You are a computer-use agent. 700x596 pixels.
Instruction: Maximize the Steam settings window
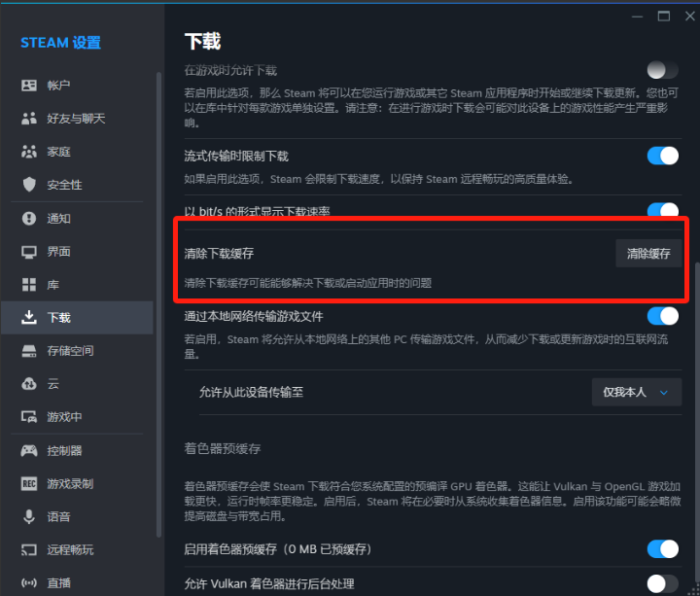tap(664, 17)
